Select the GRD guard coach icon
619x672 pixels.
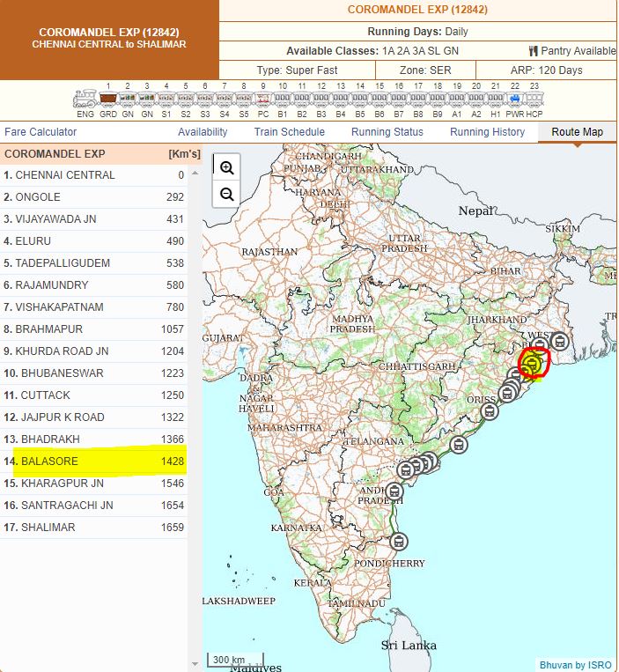[x=108, y=99]
